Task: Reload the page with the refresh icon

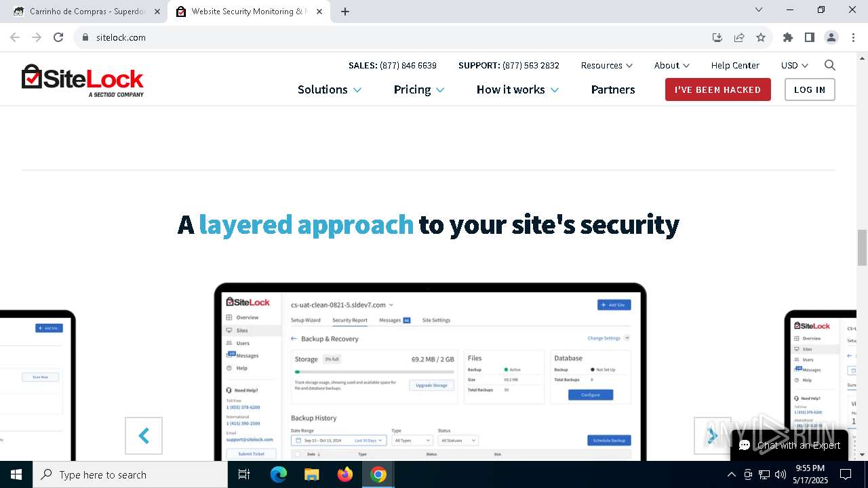Action: click(x=58, y=37)
